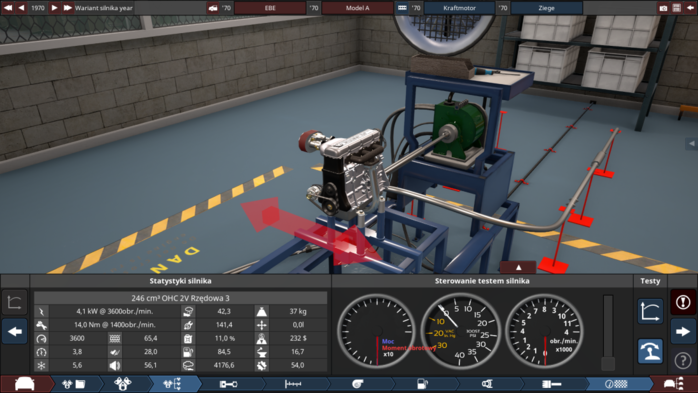Click the top-right back arrow icon
This screenshot has width=698, height=393.
(690, 8)
